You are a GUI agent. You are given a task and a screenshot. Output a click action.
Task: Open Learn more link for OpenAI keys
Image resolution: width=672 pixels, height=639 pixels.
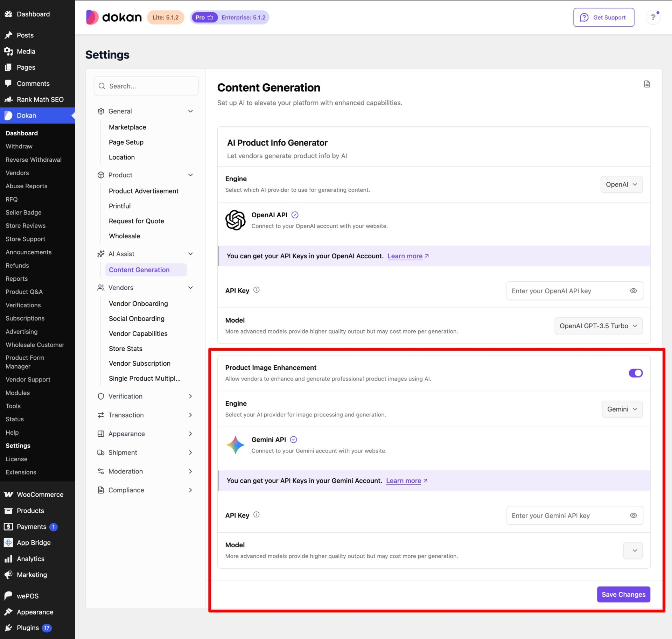[408, 256]
